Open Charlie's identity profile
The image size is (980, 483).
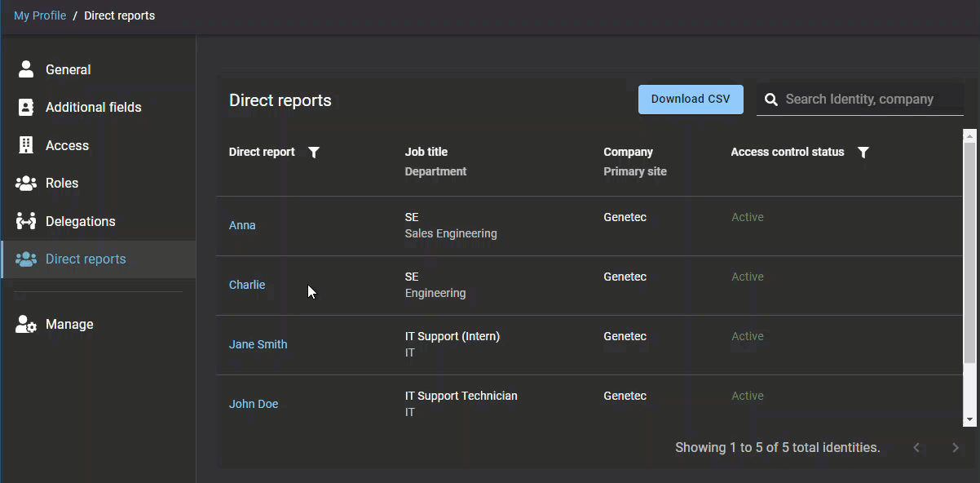click(x=247, y=285)
